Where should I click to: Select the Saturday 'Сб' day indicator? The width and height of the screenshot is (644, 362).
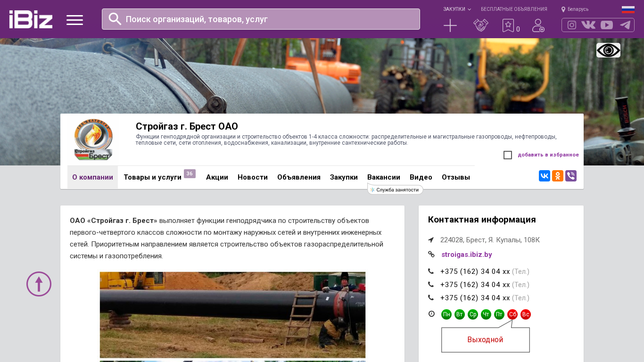[x=512, y=314]
